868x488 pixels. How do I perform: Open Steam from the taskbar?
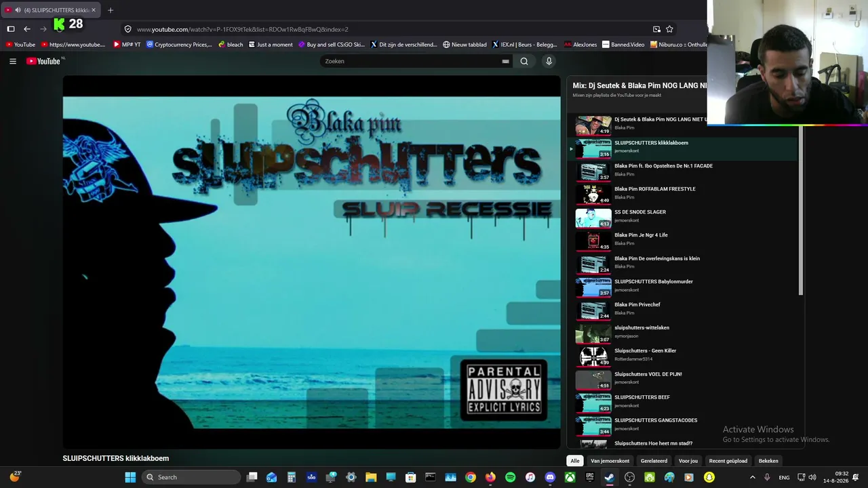click(x=610, y=477)
